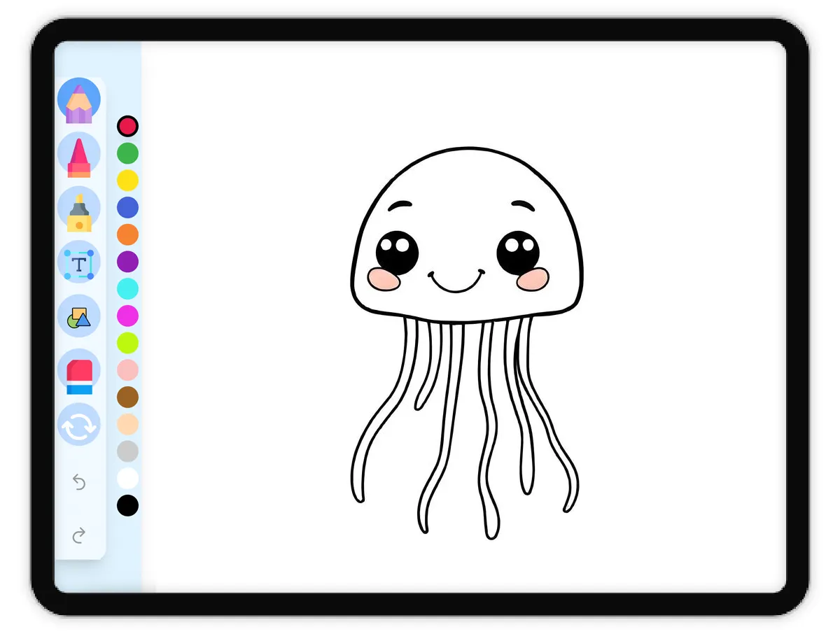The height and width of the screenshot is (634, 840).
Task: Pick the green color swatch
Action: coord(127,153)
